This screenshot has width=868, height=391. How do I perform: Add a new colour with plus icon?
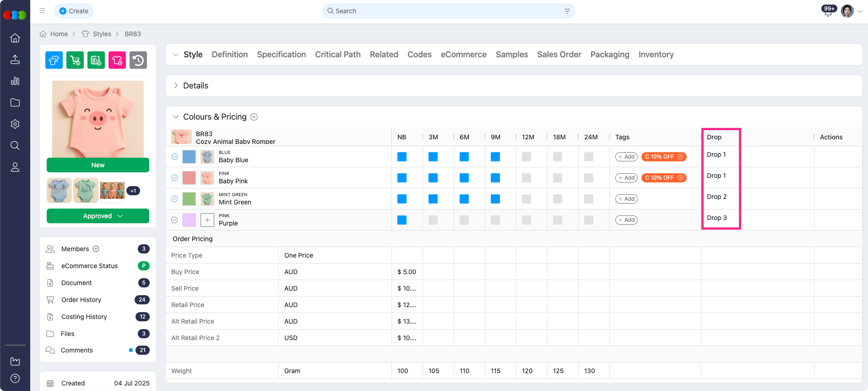(254, 117)
